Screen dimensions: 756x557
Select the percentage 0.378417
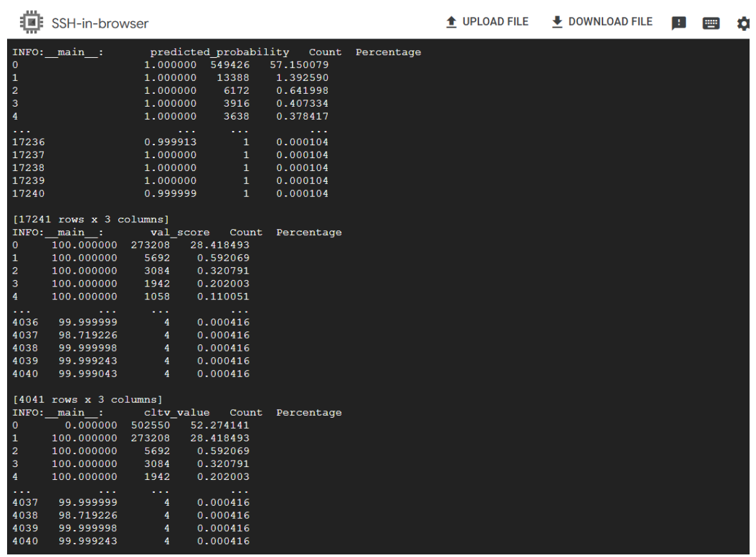click(302, 116)
